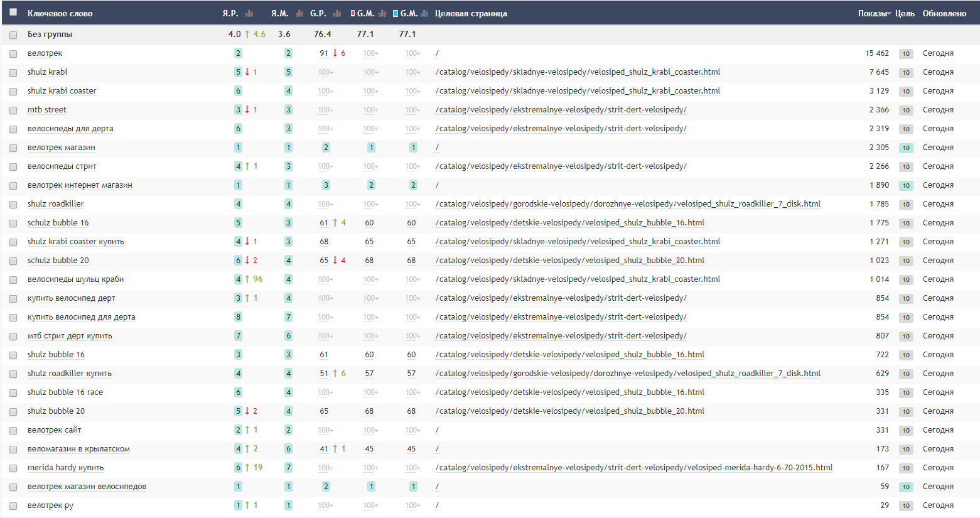This screenshot has width=980, height=518.
Task: Click the 'Я.Р.' column header label
Action: point(230,13)
